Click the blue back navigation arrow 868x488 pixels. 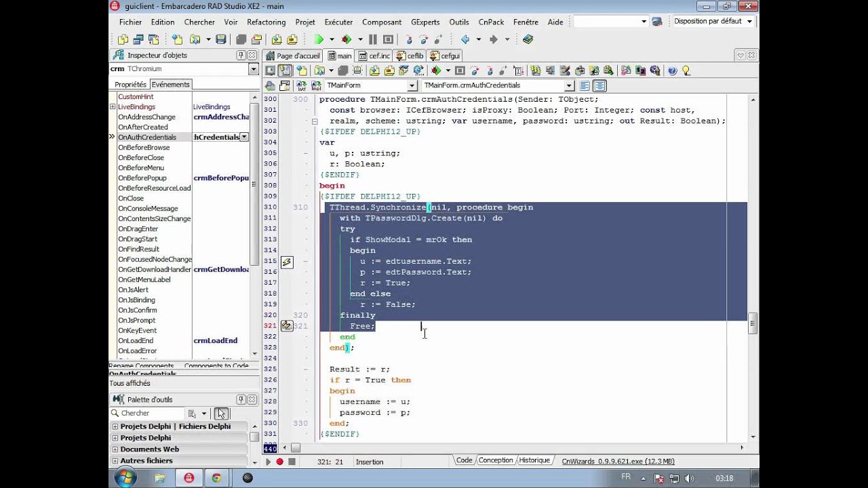pyautogui.click(x=465, y=39)
